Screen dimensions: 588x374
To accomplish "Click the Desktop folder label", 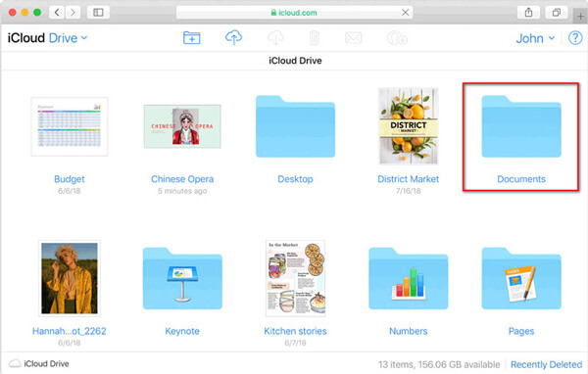I will click(x=296, y=179).
